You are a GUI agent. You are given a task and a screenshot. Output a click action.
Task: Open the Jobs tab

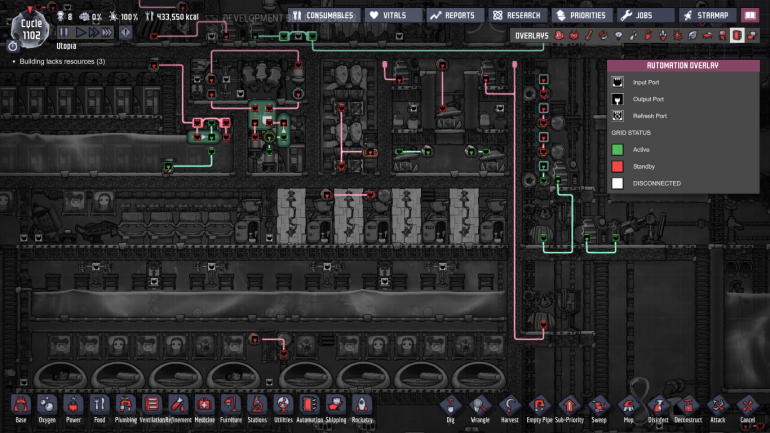click(645, 15)
